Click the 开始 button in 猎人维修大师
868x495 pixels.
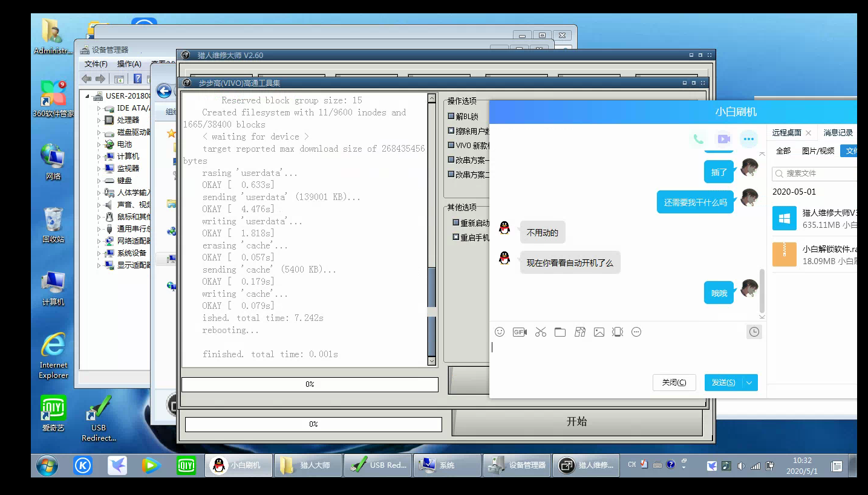pos(576,422)
